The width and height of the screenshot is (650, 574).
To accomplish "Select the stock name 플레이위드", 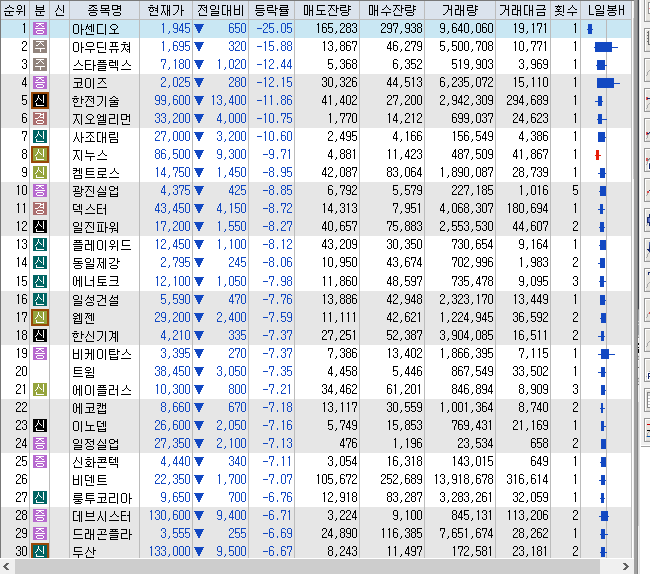I will coord(102,245).
